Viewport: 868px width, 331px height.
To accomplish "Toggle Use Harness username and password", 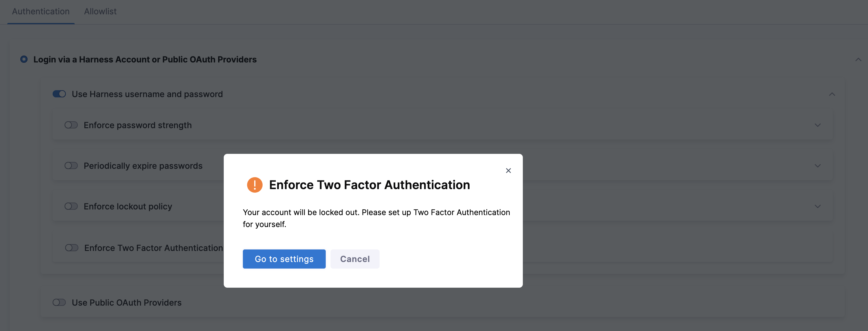I will point(59,94).
